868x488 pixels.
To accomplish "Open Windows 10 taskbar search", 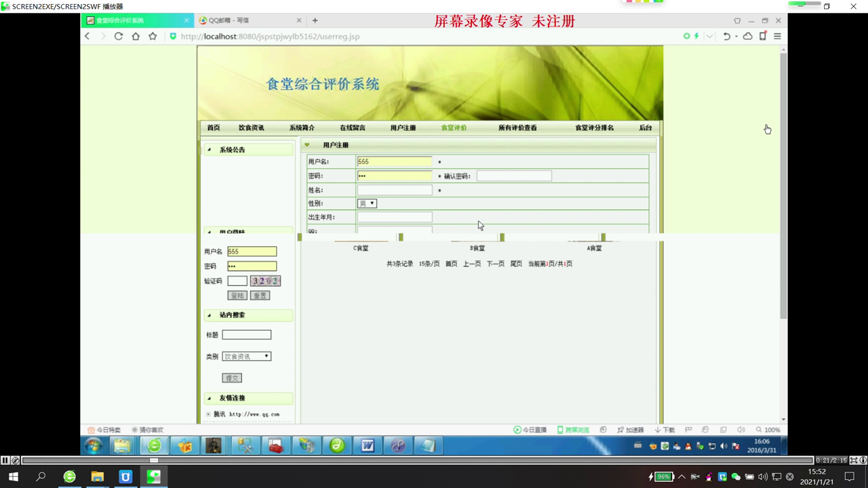I will pos(41,476).
